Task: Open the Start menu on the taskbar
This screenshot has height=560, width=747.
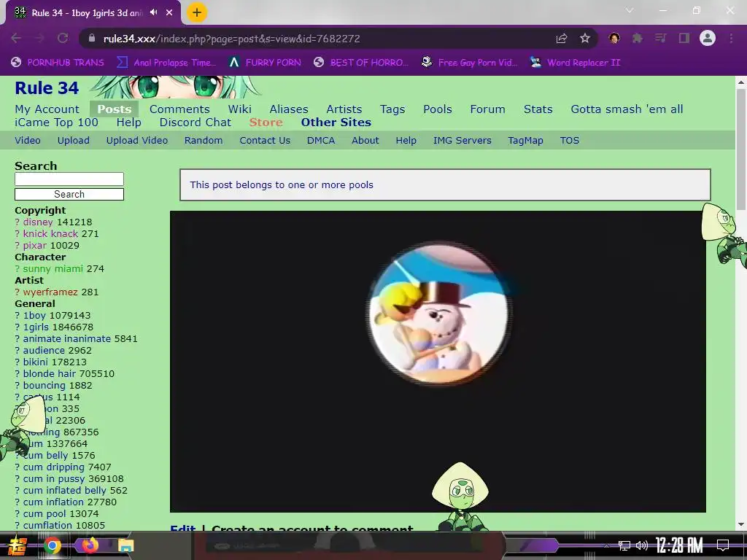Action: click(18, 545)
